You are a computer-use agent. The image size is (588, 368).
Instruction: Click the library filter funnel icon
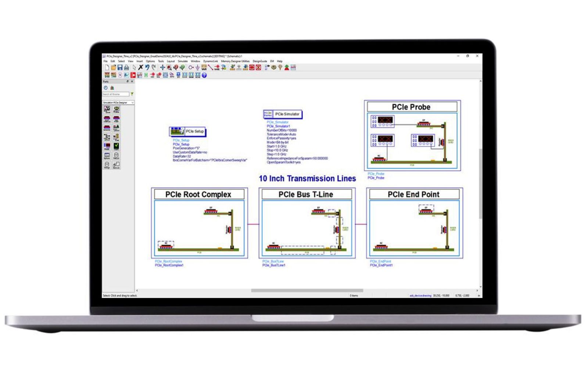[132, 94]
